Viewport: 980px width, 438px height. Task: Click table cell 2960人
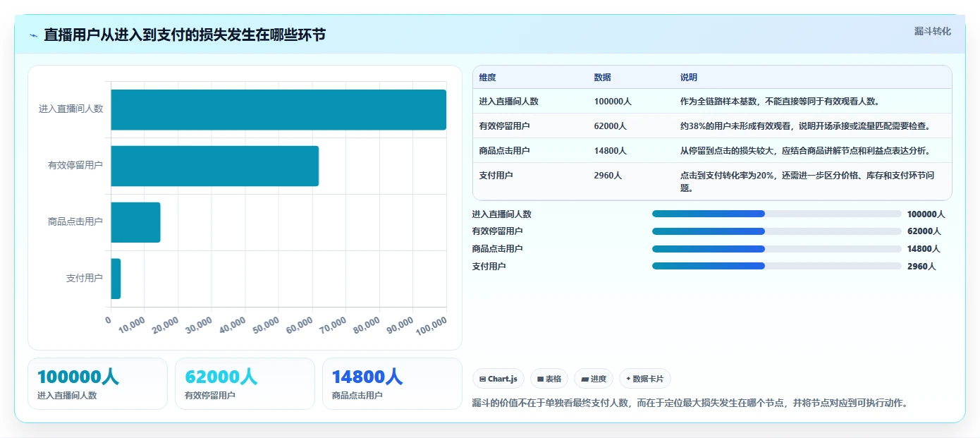click(x=608, y=176)
